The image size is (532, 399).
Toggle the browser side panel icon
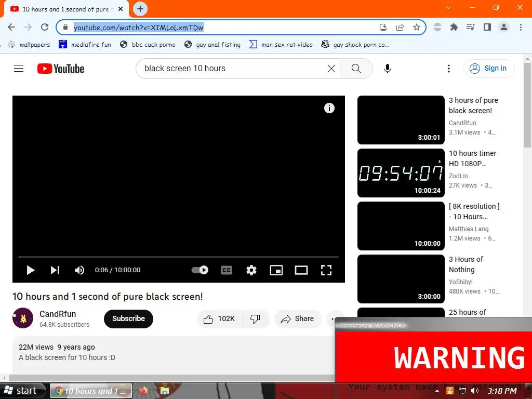coord(487,27)
